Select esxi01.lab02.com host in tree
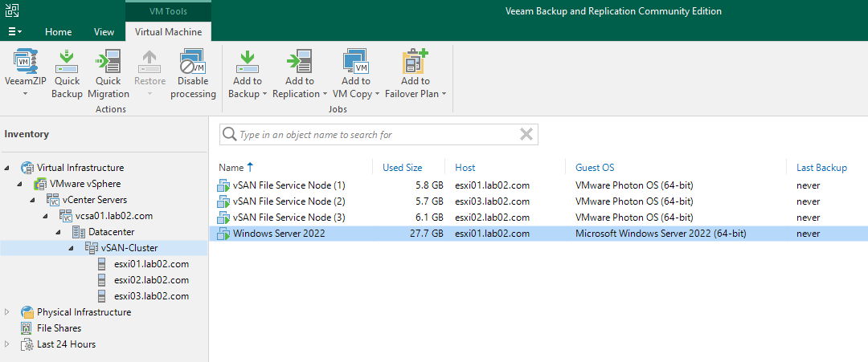868x362 pixels. tap(151, 263)
